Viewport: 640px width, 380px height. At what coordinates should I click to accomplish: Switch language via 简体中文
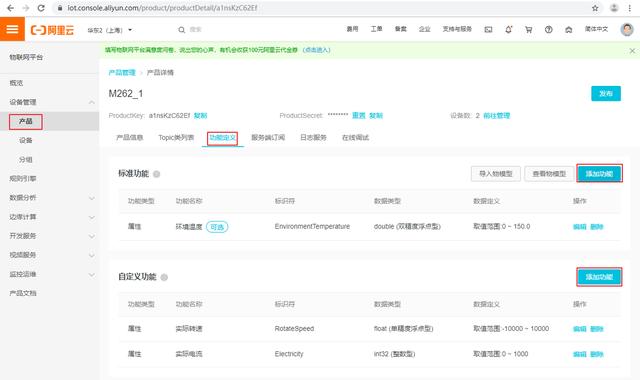596,29
